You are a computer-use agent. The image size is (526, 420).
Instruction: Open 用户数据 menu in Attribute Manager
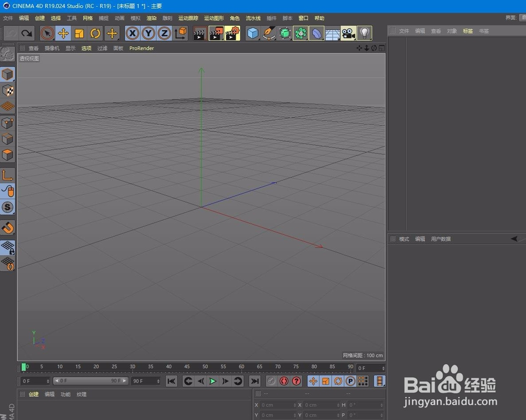[441, 239]
